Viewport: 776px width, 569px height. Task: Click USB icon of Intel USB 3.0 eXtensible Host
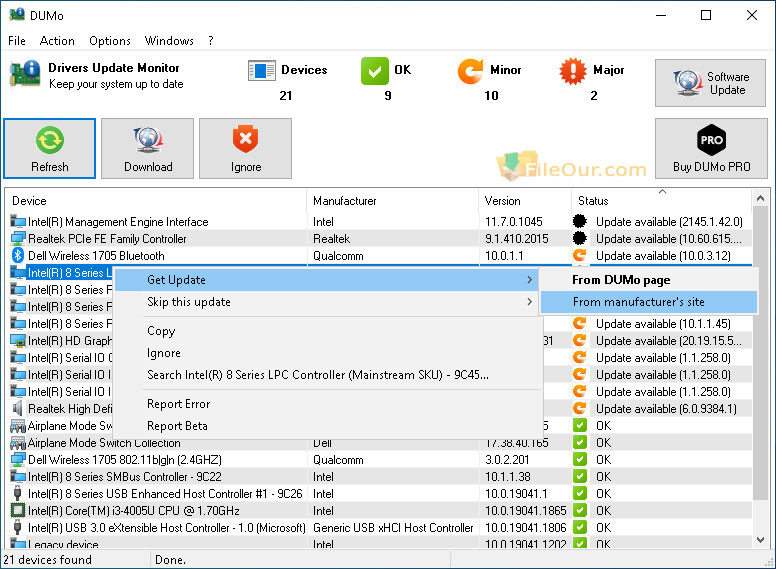point(18,528)
